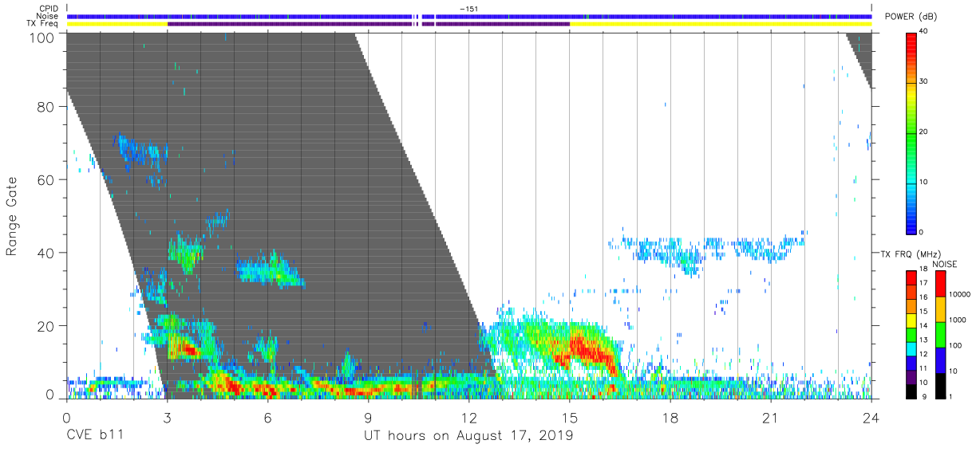Click the POWER (dB) legend title

(x=911, y=17)
